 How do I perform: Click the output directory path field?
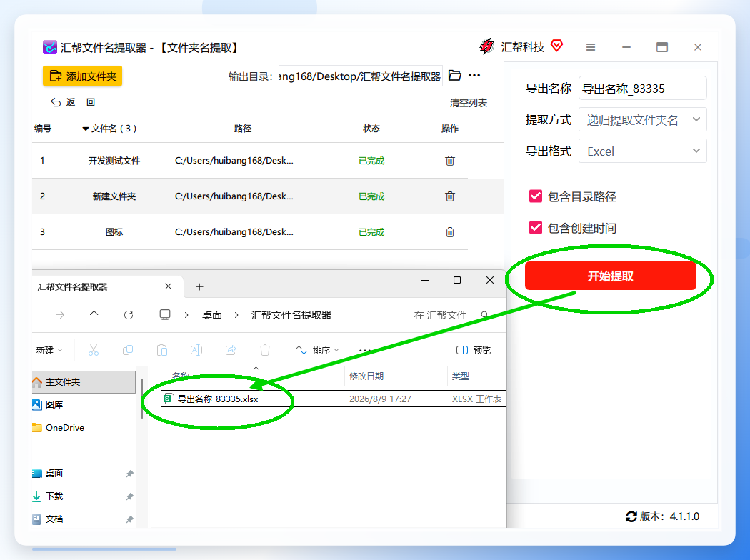tap(360, 76)
